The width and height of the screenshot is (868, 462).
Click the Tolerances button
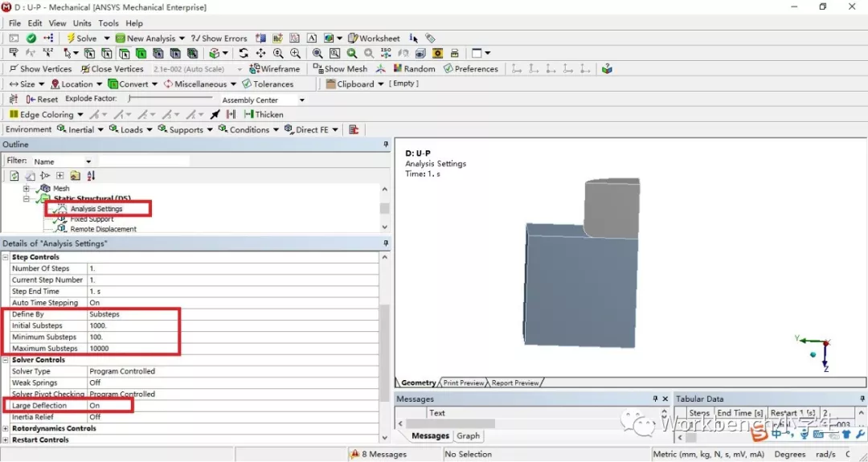tap(268, 84)
